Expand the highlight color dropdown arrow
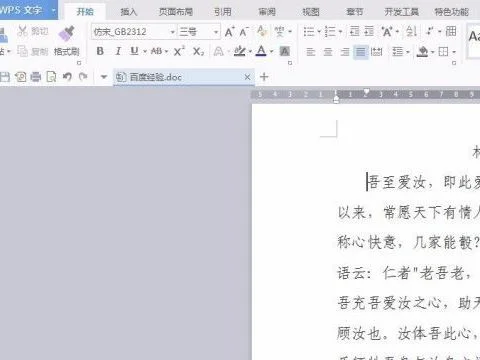The width and height of the screenshot is (480, 360). pos(250,52)
